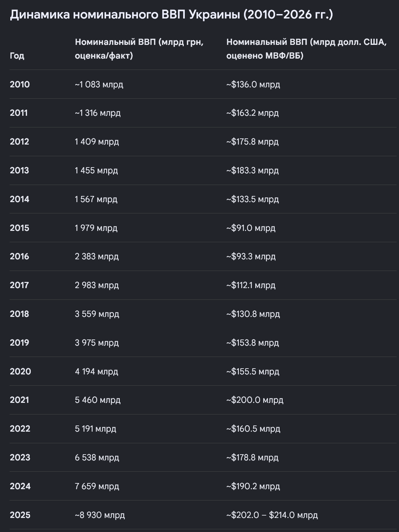Click the table title about Ukraine's nominal GDP
Image resolution: width=399 pixels, height=532 pixels.
coord(171,15)
